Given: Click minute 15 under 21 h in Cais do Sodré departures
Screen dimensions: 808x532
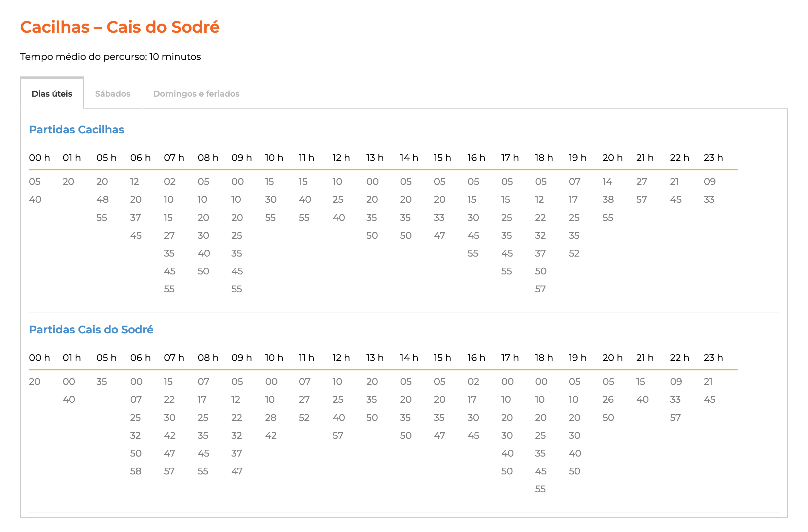Looking at the screenshot, I should pyautogui.click(x=641, y=381).
